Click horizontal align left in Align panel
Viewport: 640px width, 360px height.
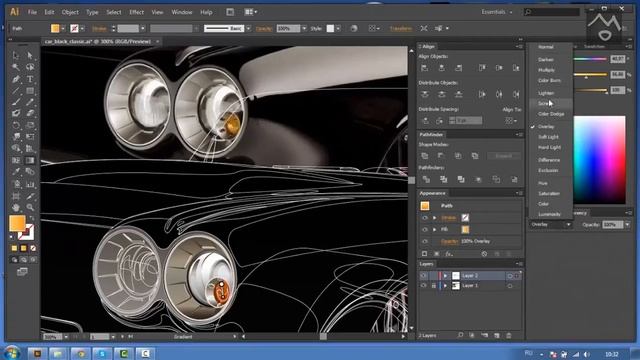424,68
